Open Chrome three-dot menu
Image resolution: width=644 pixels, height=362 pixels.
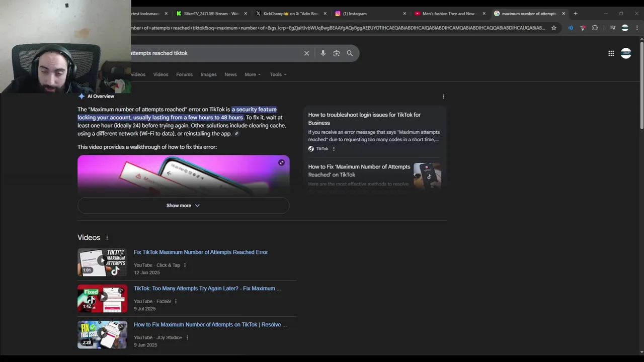(637, 28)
